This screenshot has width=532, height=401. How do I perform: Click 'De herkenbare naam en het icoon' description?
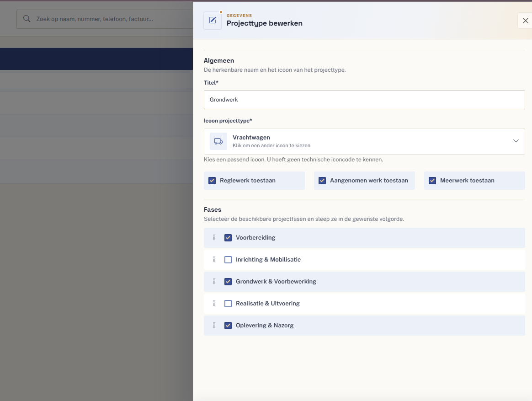tap(275, 70)
